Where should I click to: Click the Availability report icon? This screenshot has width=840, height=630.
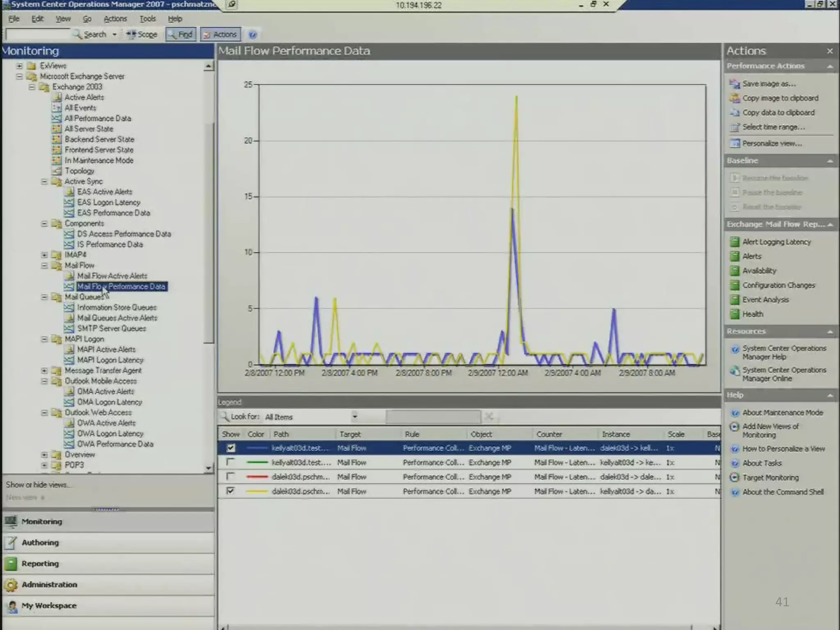(x=734, y=271)
